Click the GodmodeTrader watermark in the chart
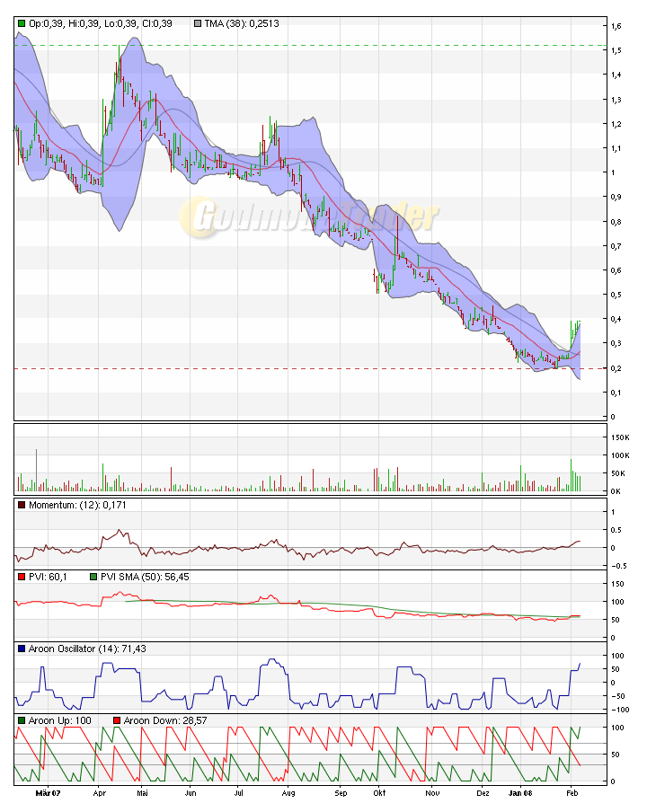 (x=310, y=216)
